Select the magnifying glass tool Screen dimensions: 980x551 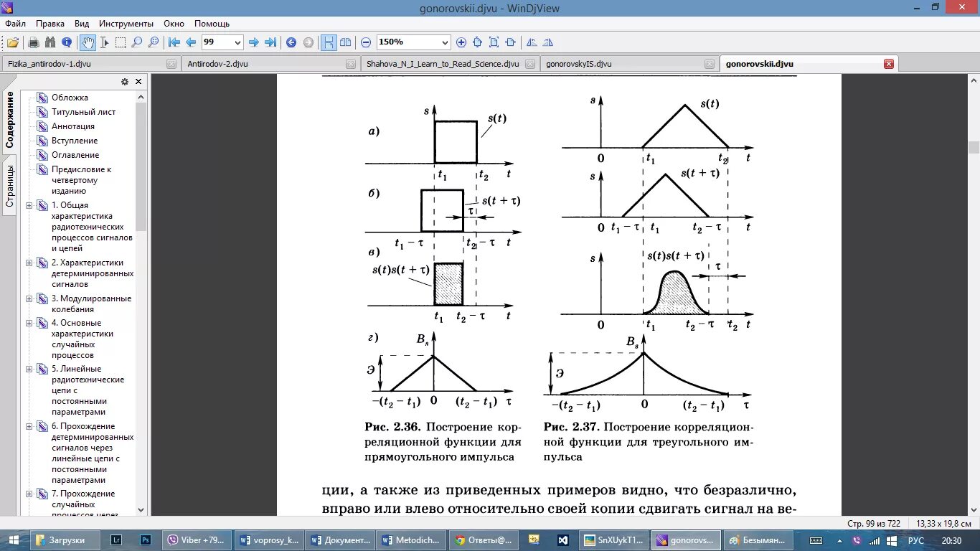(x=136, y=42)
